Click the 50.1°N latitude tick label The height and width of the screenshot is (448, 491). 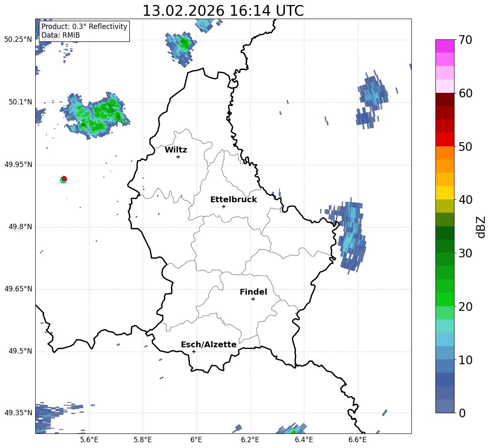(x=20, y=102)
